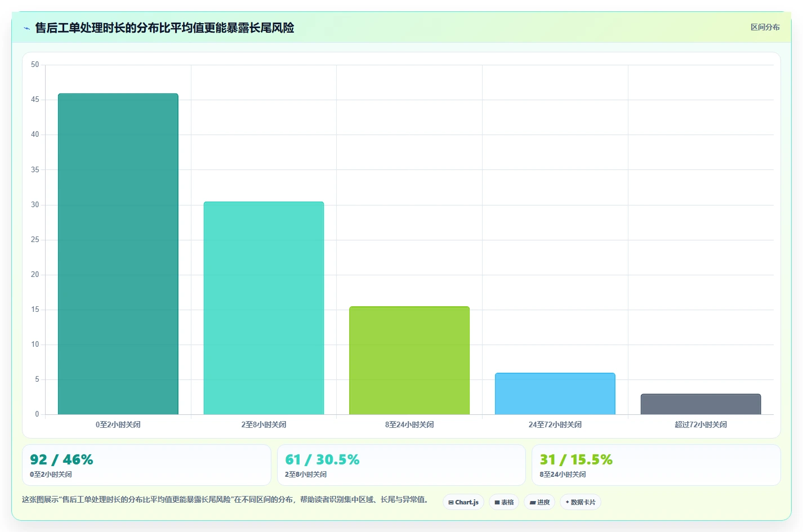Screen dimensions: 803x532
Task: Click the description text 这张图展示 below the cards
Action: pos(225,499)
